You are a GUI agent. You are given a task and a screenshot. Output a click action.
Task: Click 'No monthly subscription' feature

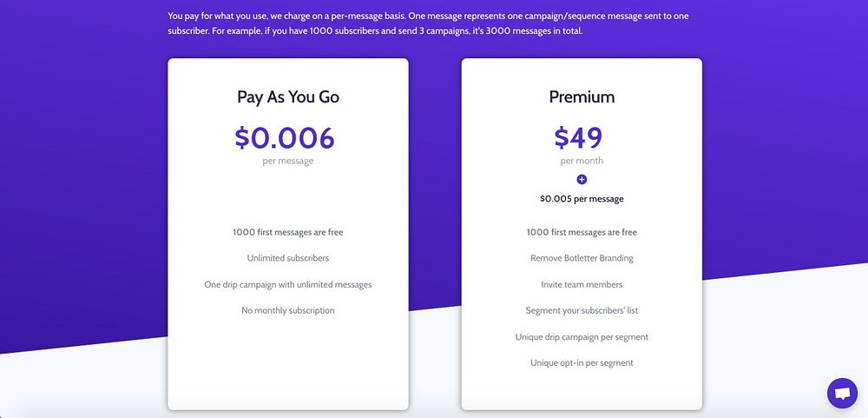[288, 311]
